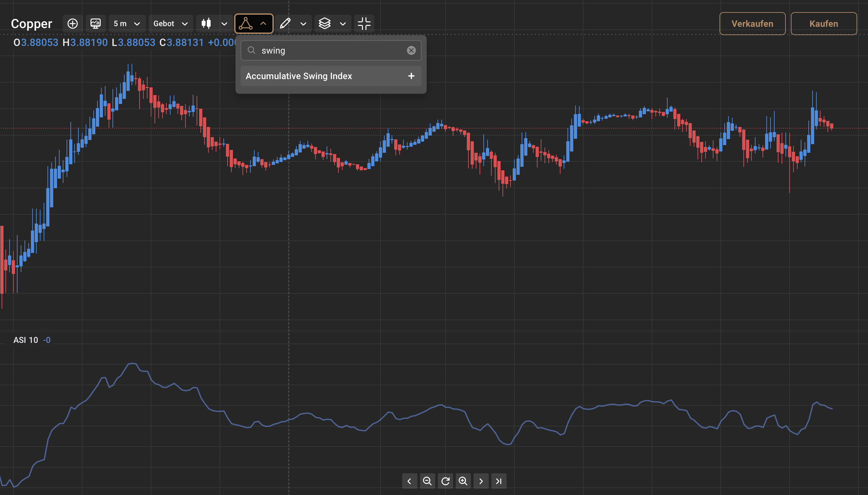The image size is (868, 495).
Task: Click the Verkaufen sell button
Action: 752,24
